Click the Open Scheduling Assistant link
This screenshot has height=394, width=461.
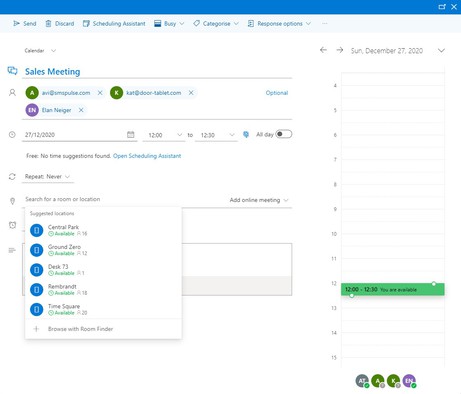[147, 156]
